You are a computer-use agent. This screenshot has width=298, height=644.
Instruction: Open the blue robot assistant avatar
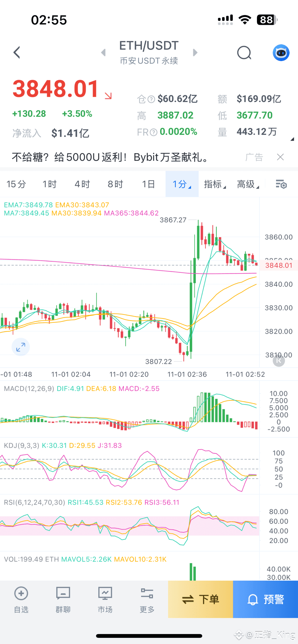(281, 53)
